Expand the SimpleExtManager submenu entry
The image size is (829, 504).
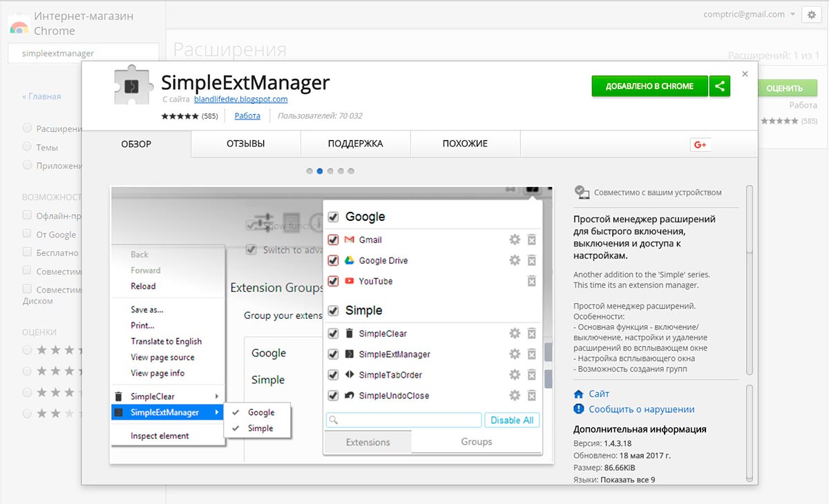pos(168,412)
